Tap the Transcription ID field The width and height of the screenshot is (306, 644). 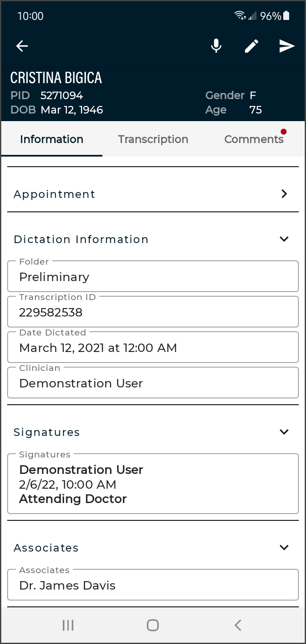tap(153, 312)
